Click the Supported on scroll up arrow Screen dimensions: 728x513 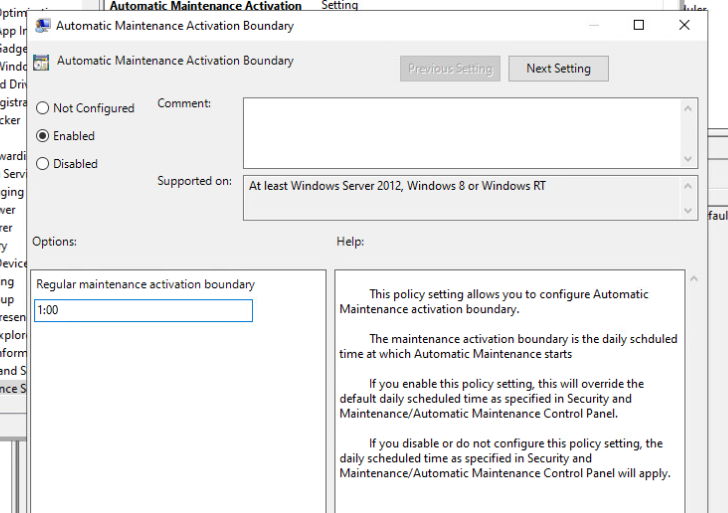click(688, 186)
